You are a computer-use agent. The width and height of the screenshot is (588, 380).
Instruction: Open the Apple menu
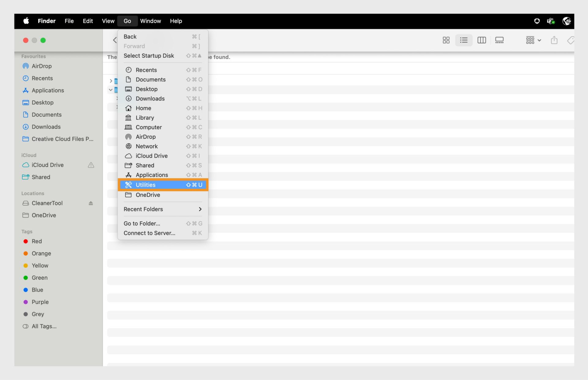tap(26, 21)
